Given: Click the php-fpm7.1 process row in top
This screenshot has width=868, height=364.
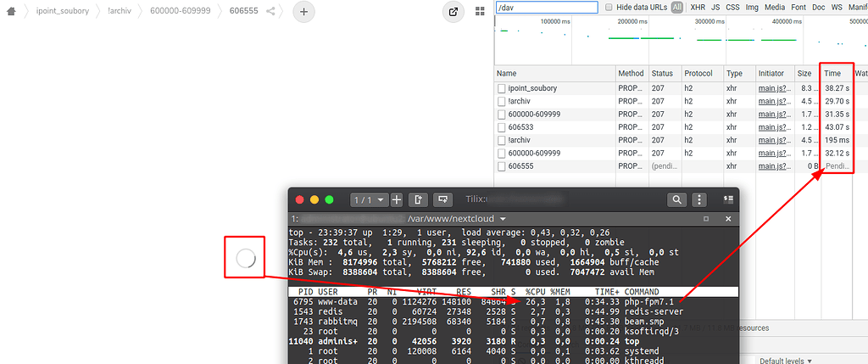Looking at the screenshot, I should point(513,302).
